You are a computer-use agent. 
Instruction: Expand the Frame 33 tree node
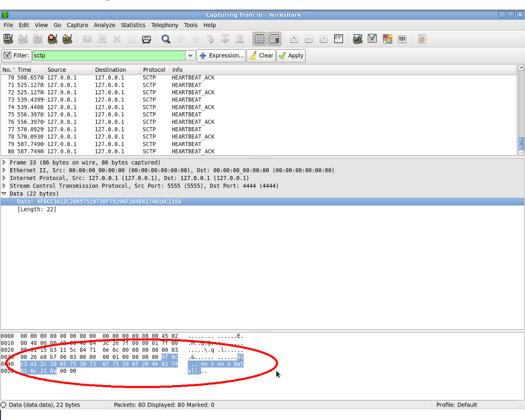pyautogui.click(x=4, y=163)
